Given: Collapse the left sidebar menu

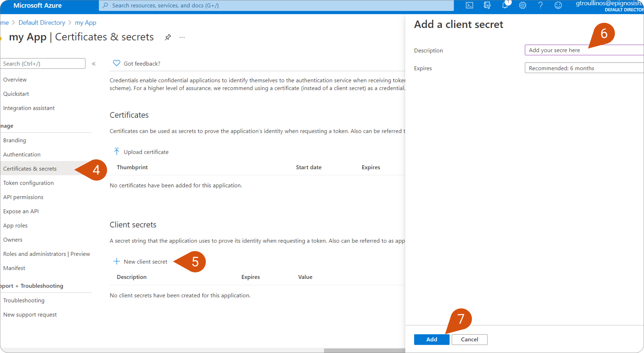Looking at the screenshot, I should [x=94, y=64].
